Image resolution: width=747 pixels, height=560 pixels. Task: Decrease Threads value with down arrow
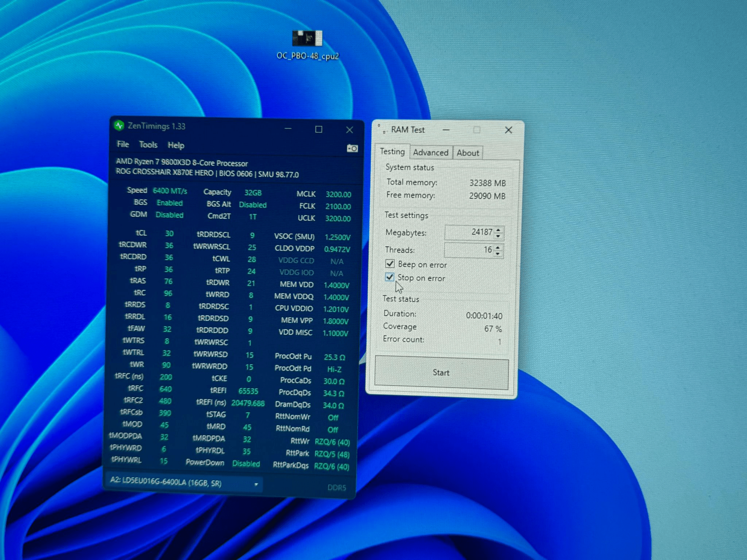(498, 254)
